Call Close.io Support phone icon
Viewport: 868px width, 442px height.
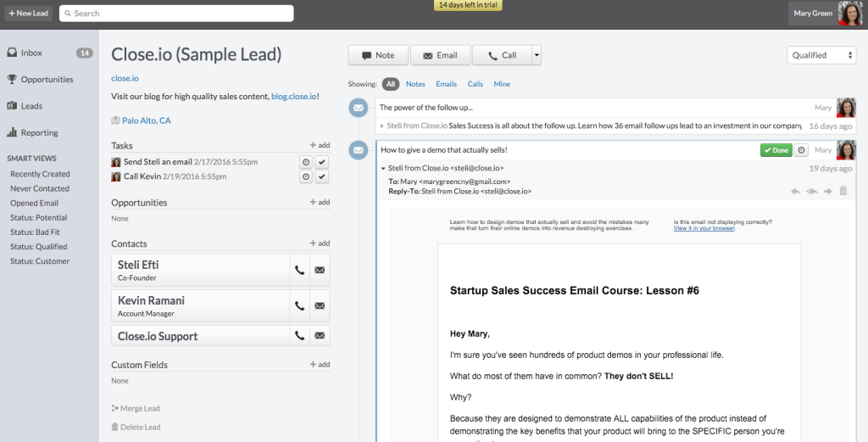(299, 336)
